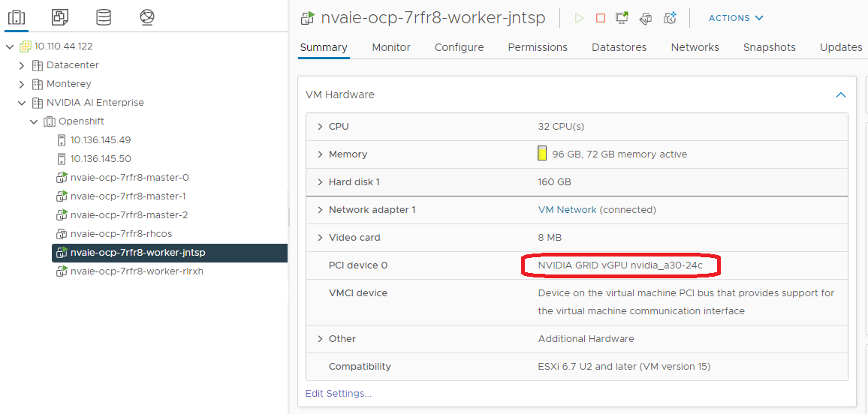
Task: Open the Networking inventory view icon
Action: pos(147,16)
